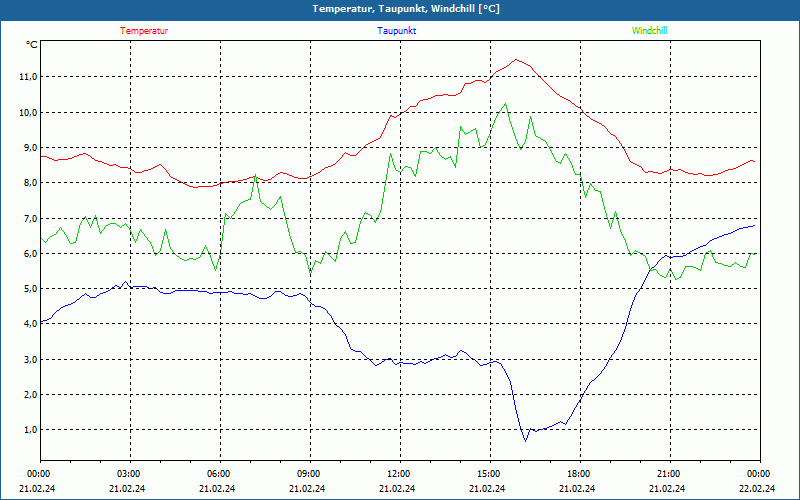Click the 09:00 time axis label
This screenshot has width=800, height=500.
pos(309,474)
